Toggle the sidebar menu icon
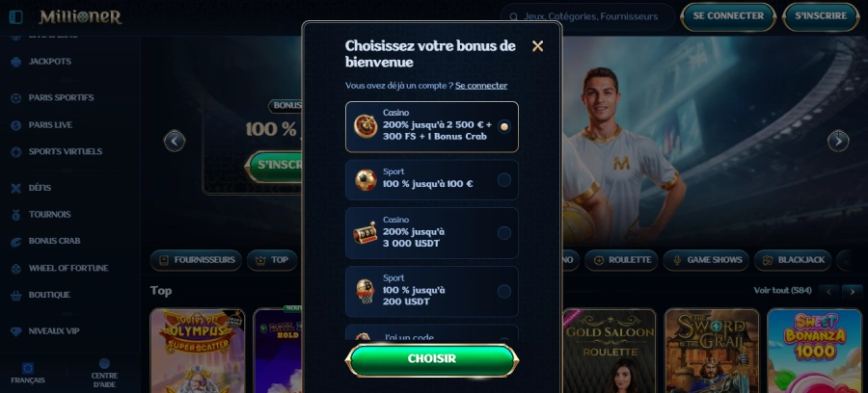This screenshot has width=868, height=393. [16, 17]
